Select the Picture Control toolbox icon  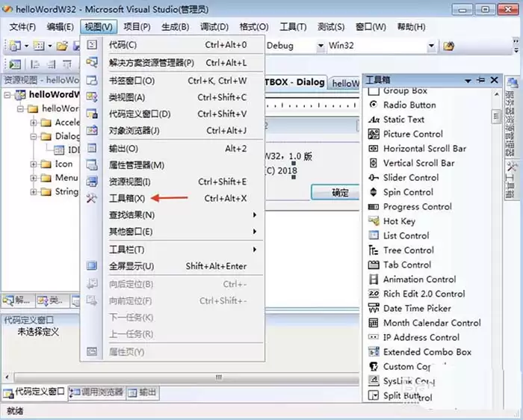pyautogui.click(x=374, y=134)
